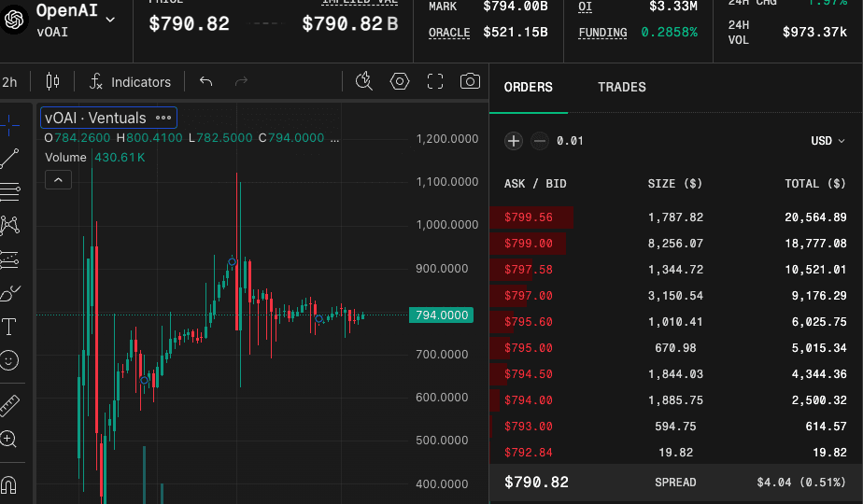Click the $794.00B mark value
Image resolution: width=863 pixels, height=504 pixels.
(x=516, y=7)
